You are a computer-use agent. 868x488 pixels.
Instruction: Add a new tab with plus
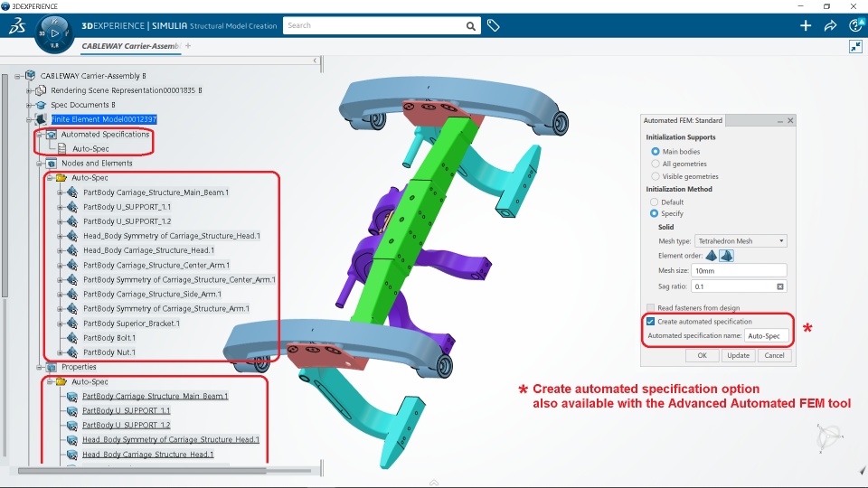tap(188, 46)
